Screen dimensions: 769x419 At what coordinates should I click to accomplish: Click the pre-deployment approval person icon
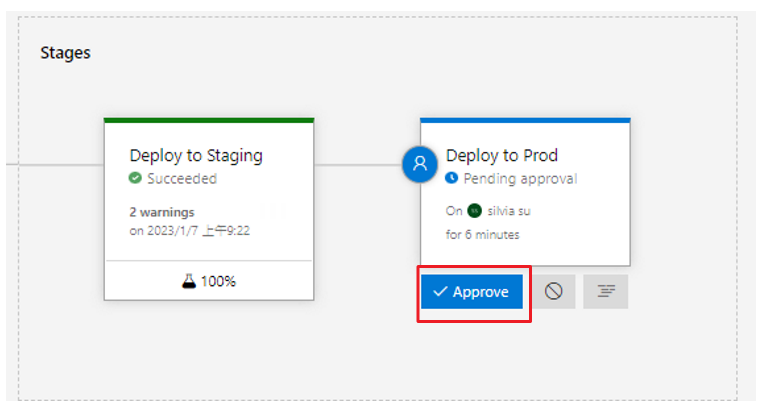[420, 164]
